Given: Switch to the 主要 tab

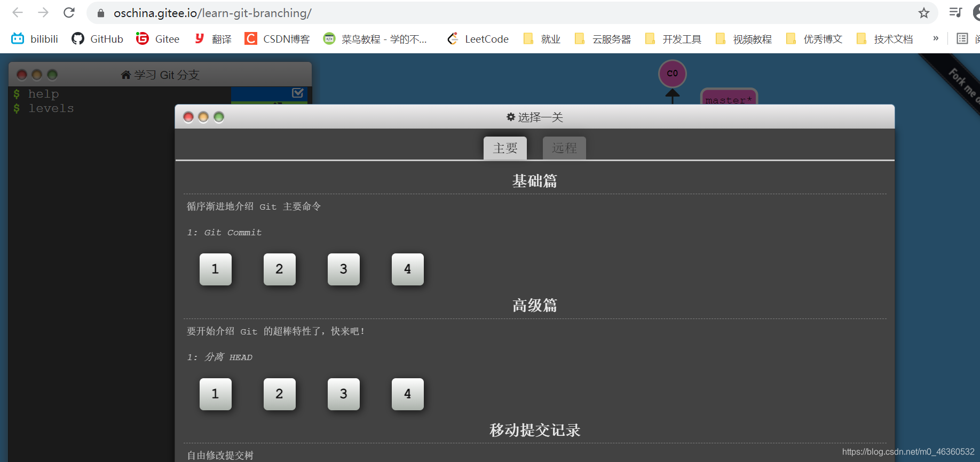Looking at the screenshot, I should click(x=505, y=148).
